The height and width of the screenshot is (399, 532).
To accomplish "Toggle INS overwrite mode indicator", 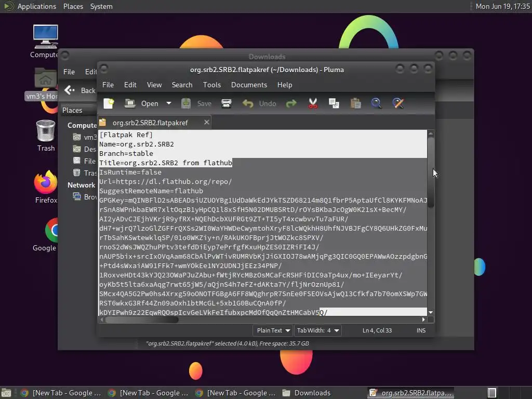I will pyautogui.click(x=421, y=330).
